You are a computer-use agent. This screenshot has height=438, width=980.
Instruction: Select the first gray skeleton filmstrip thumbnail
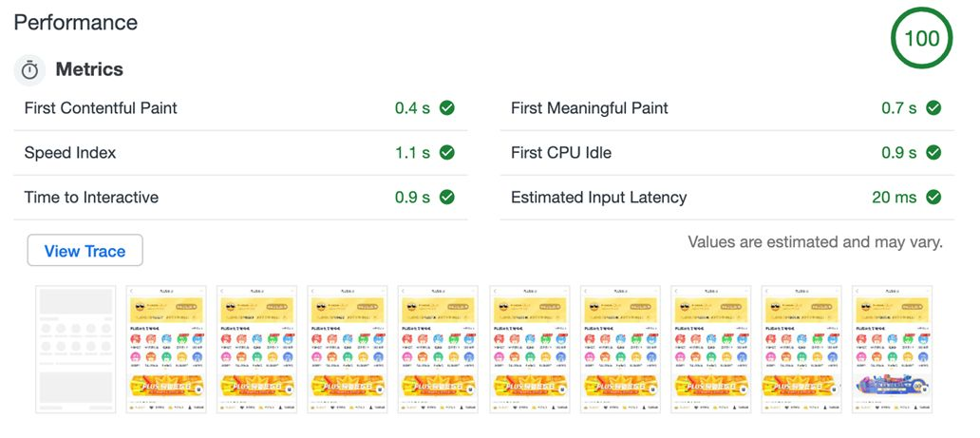pos(75,349)
